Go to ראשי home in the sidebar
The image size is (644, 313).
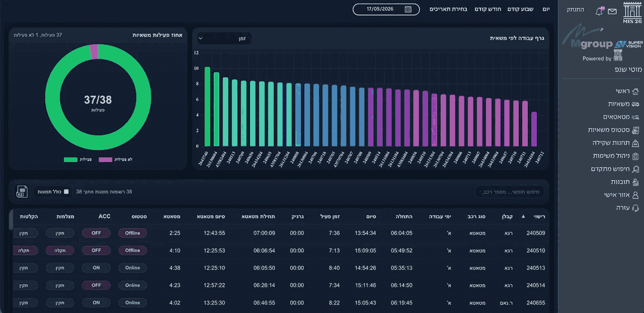627,91
